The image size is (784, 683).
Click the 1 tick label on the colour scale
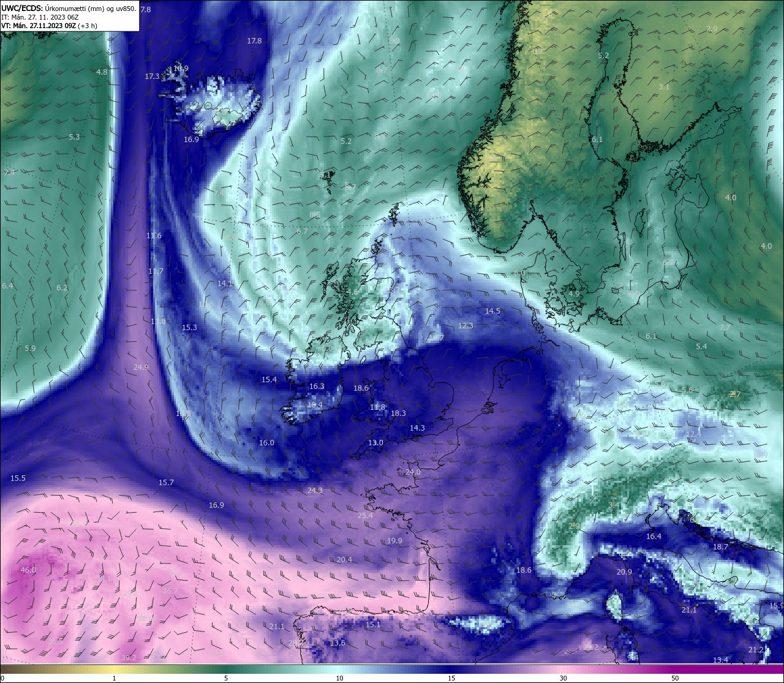coord(115,678)
